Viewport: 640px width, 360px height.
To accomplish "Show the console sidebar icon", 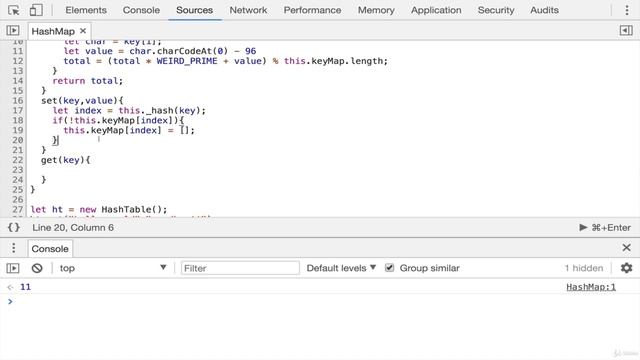I will (x=13, y=268).
